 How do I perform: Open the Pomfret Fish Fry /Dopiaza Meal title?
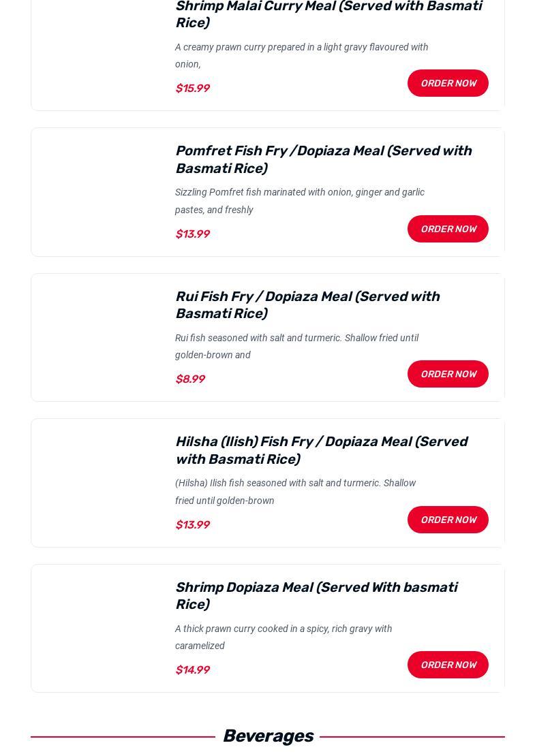coord(323,159)
